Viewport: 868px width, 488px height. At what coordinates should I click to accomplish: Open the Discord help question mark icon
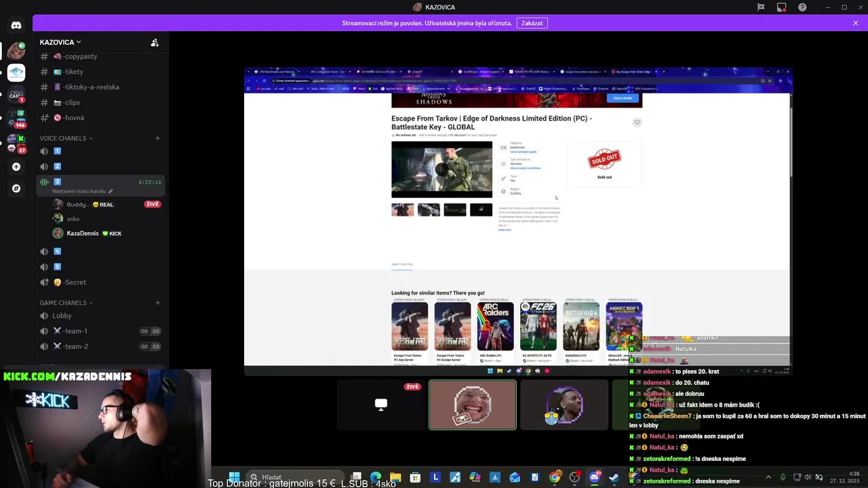coord(802,7)
